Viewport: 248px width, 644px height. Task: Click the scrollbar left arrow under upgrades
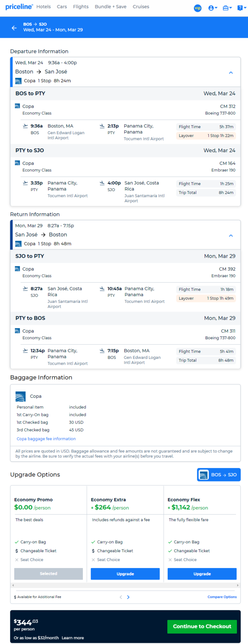13,585
